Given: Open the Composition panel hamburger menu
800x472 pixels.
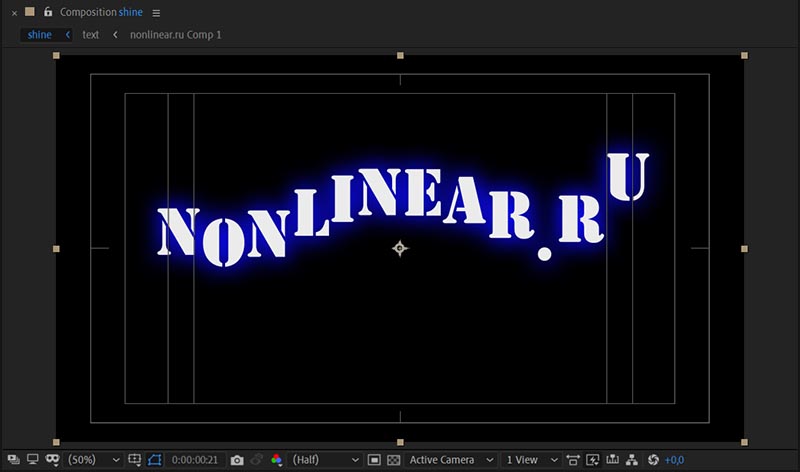Looking at the screenshot, I should pyautogui.click(x=156, y=13).
